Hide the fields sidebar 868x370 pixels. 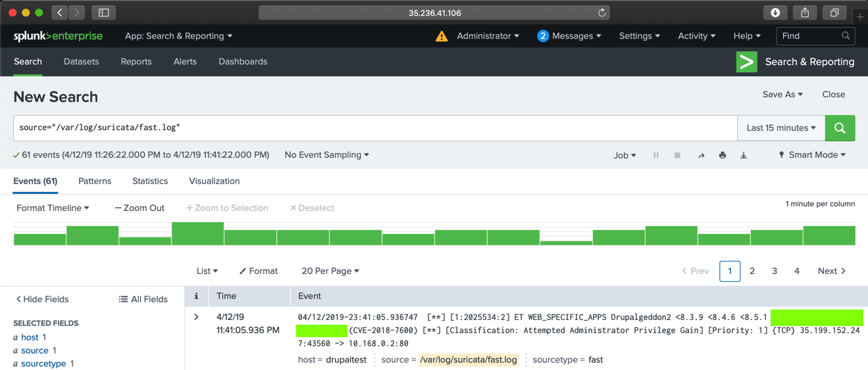point(42,299)
